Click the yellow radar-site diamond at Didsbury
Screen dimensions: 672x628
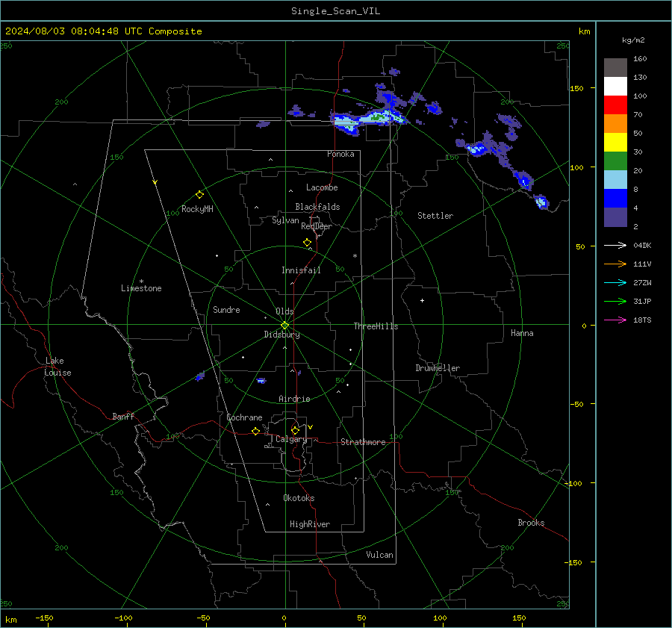click(x=284, y=326)
